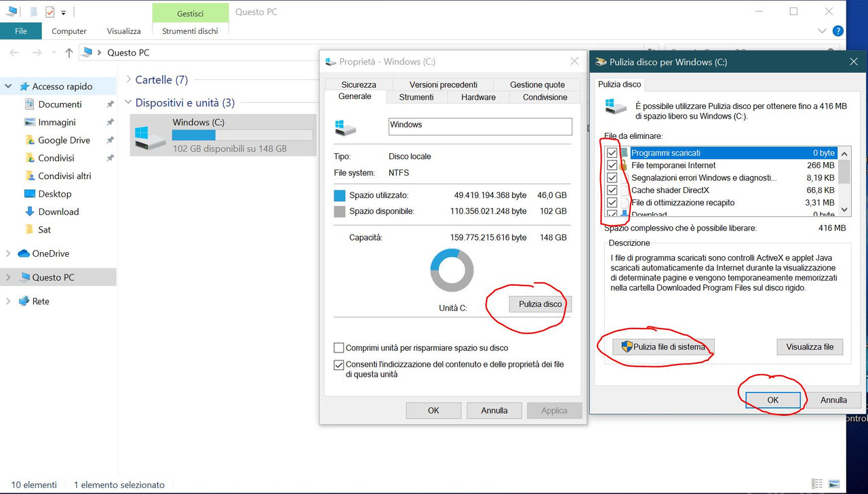Click the Desktop folder icon in sidebar

click(x=30, y=194)
